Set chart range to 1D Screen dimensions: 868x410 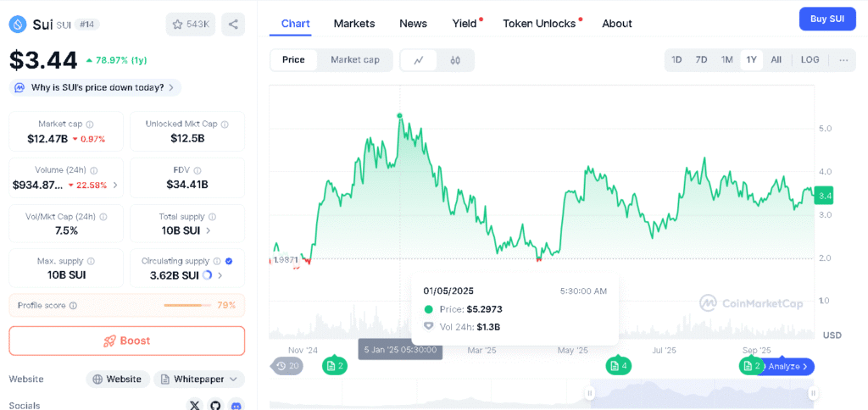[676, 60]
